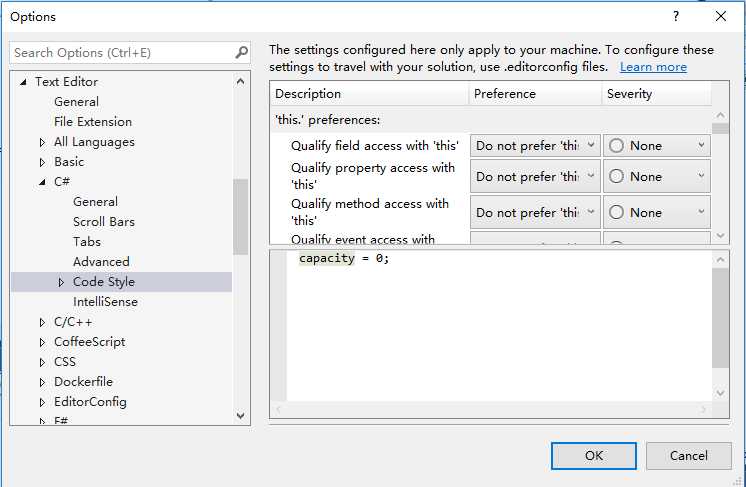Viewport: 746px width, 487px height.
Task: Click the OK button
Action: pyautogui.click(x=594, y=456)
